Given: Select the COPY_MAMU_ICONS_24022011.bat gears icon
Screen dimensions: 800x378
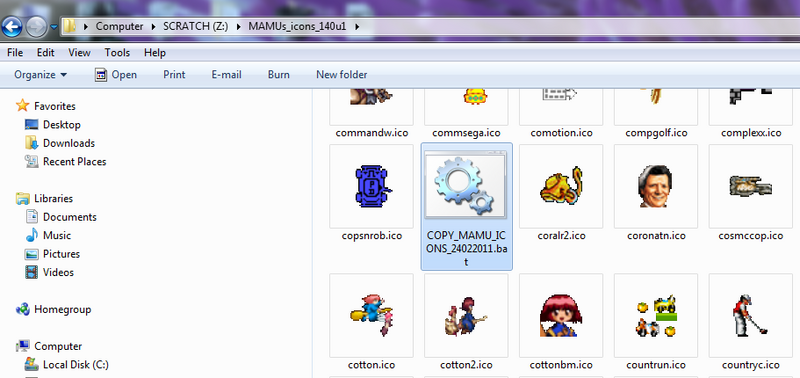Looking at the screenshot, I should point(466,186).
